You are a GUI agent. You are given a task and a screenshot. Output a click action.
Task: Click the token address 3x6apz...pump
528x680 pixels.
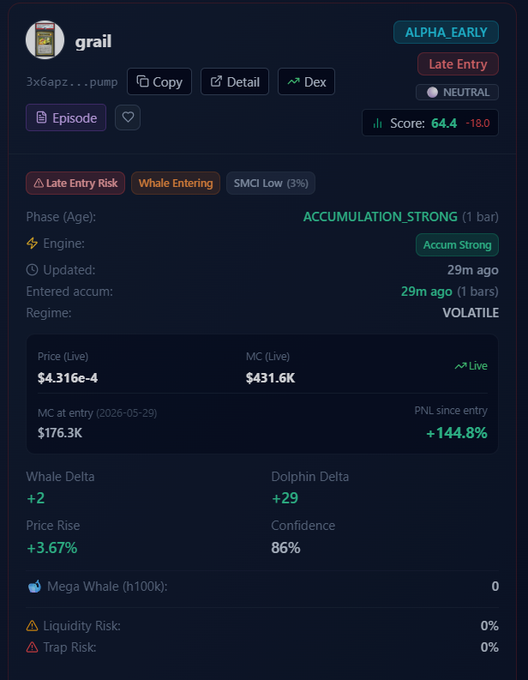[72, 82]
